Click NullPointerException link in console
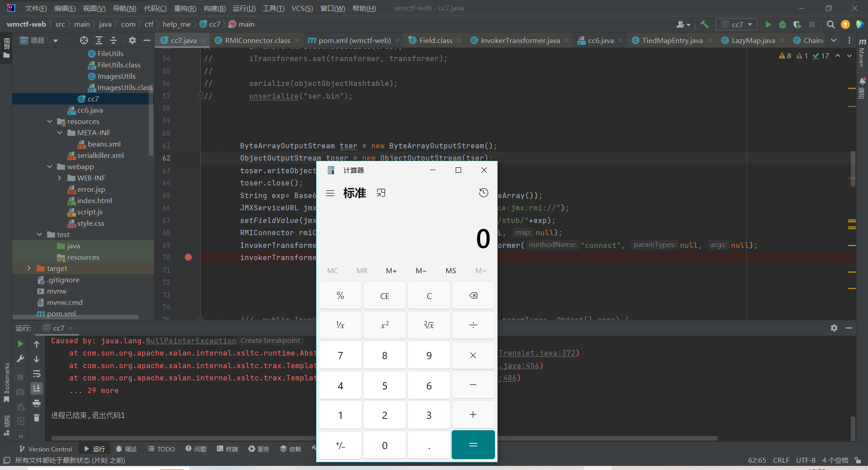 [191, 341]
